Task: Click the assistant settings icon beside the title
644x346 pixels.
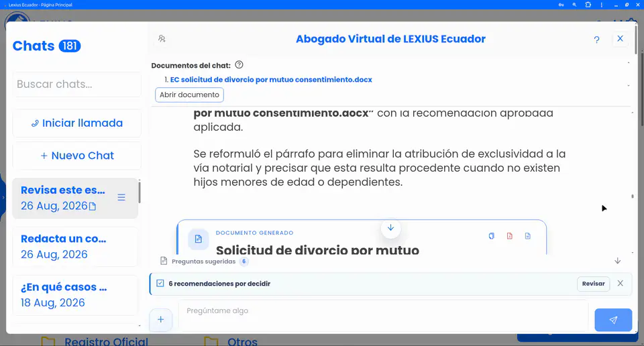Action: [x=162, y=39]
